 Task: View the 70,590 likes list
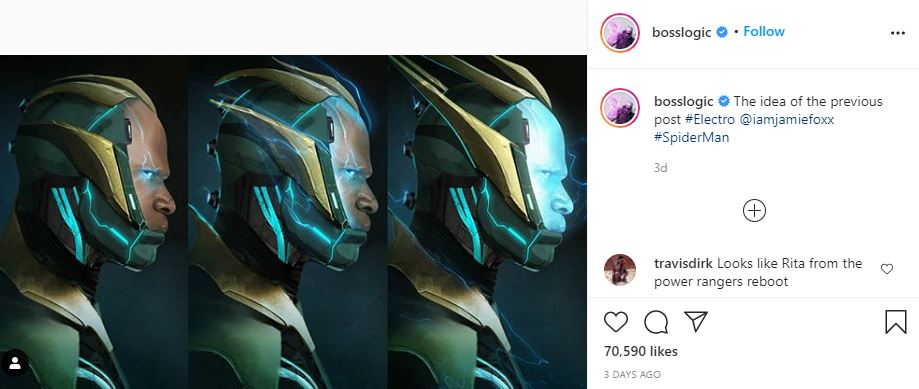click(641, 352)
